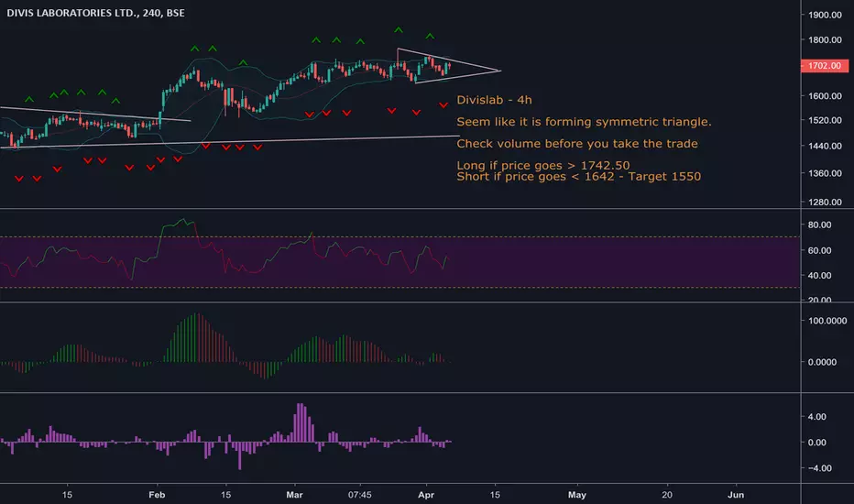Click the Mar label on time axis
This screenshot has height=504, width=854.
point(294,495)
